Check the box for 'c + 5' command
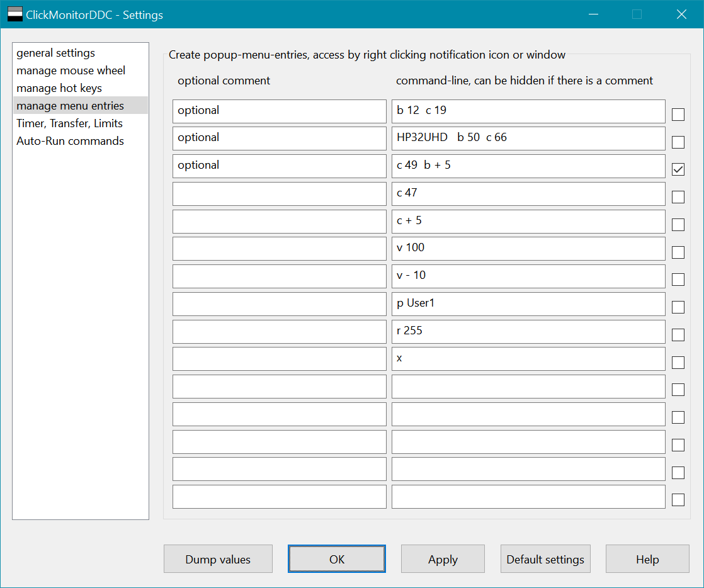 [x=678, y=225]
